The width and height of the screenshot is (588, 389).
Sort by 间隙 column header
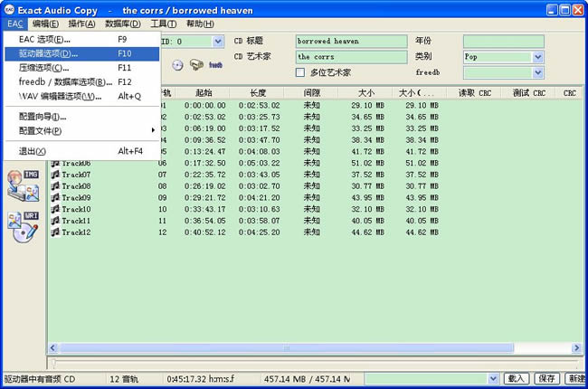[311, 92]
